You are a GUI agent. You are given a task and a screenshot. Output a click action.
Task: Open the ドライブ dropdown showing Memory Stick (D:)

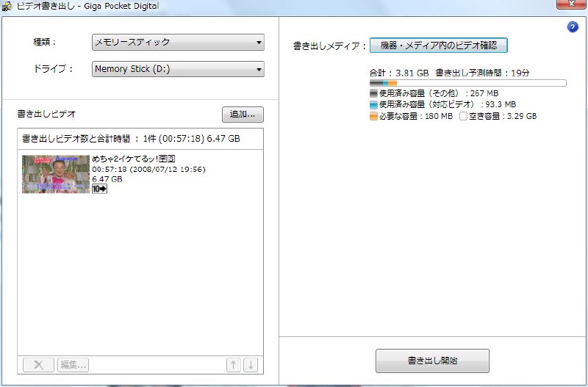coord(178,69)
